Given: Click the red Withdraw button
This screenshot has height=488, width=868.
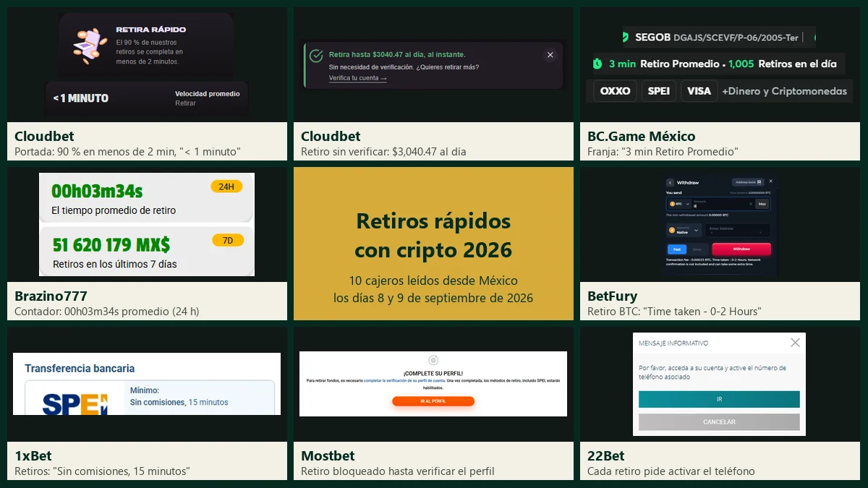Looking at the screenshot, I should point(741,249).
